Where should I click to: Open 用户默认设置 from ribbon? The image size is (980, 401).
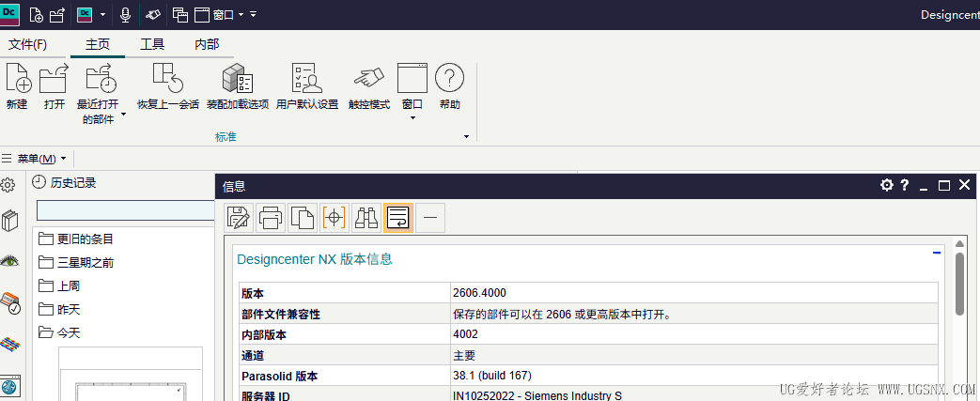coord(307,86)
